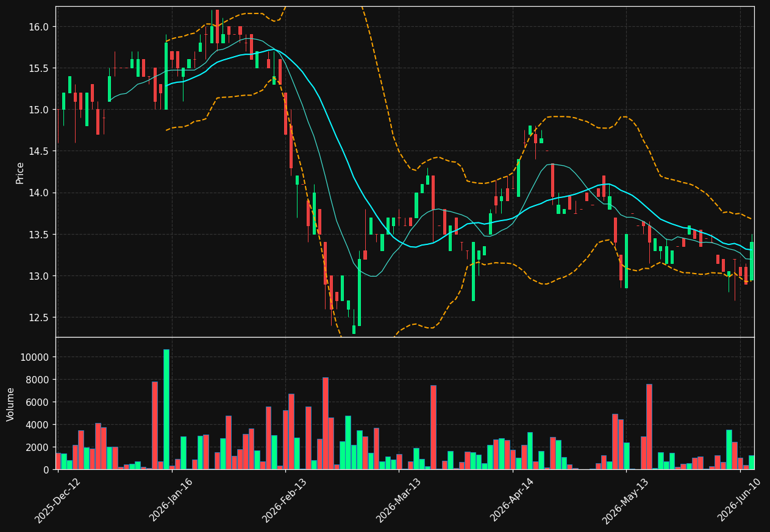Screen dimensions: 770x532
Task: Click the 2000 volume tick label
Action: 38,447
